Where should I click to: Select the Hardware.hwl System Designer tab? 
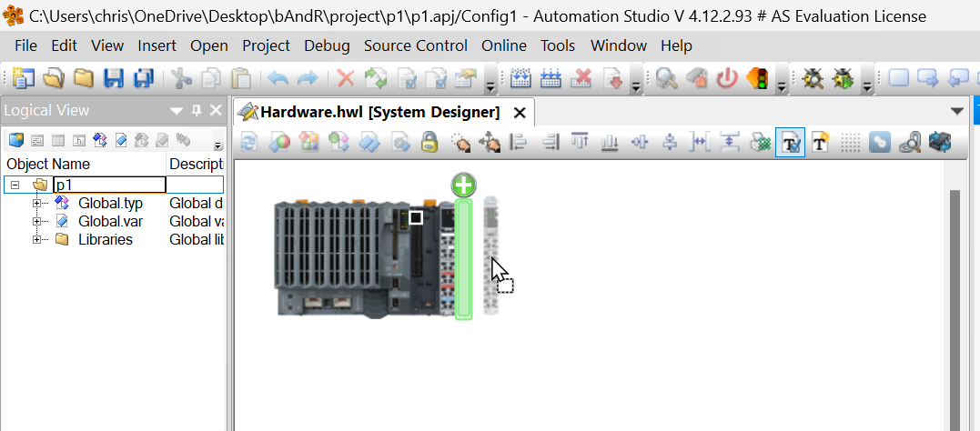[x=380, y=113]
